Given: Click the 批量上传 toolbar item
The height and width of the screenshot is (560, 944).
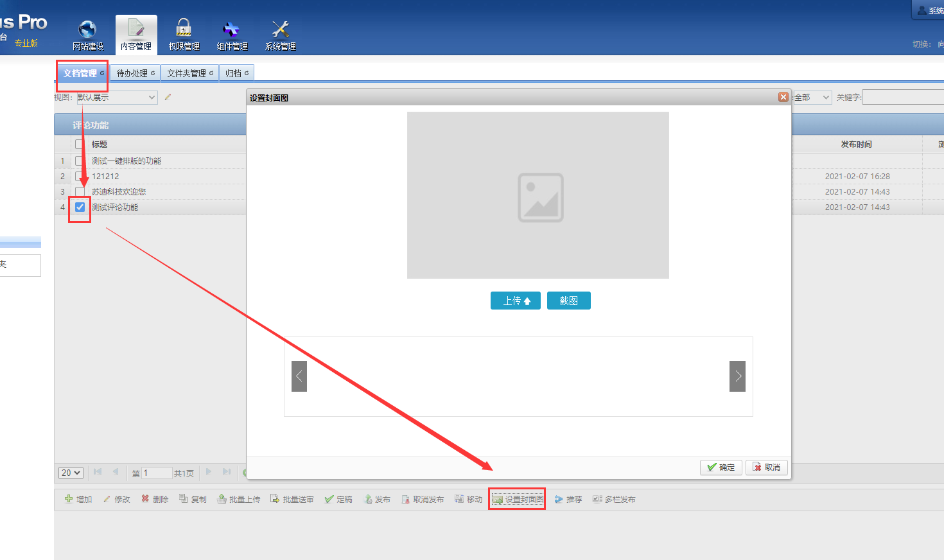Looking at the screenshot, I should click(239, 499).
